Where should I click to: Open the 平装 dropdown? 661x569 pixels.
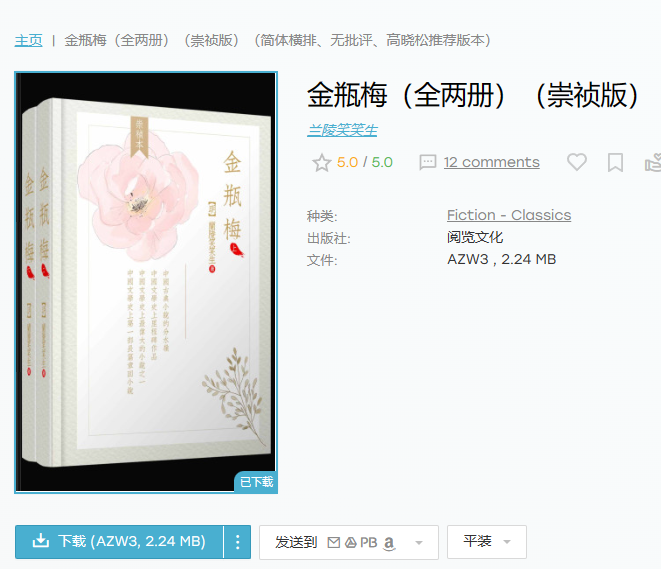(x=486, y=542)
